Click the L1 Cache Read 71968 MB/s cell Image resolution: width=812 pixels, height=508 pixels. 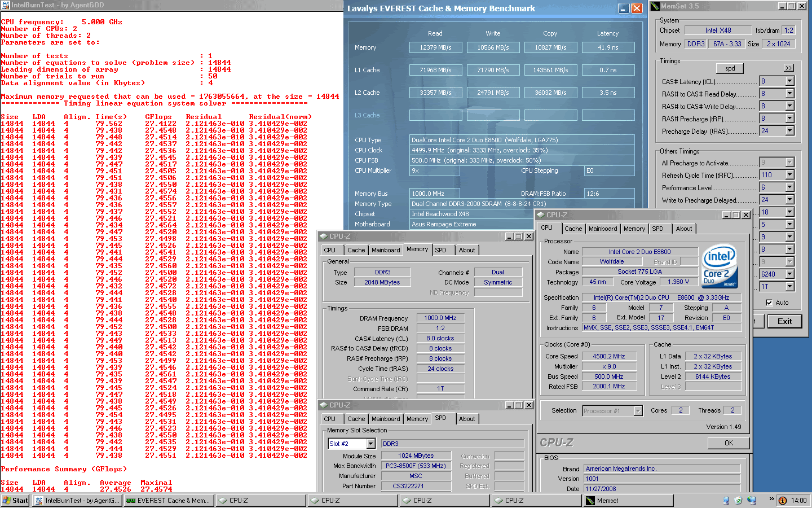click(435, 70)
